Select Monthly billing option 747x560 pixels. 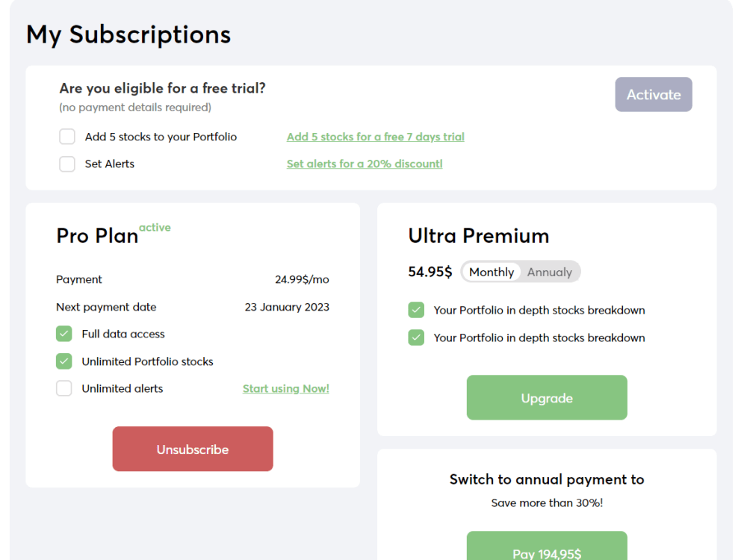[491, 272]
